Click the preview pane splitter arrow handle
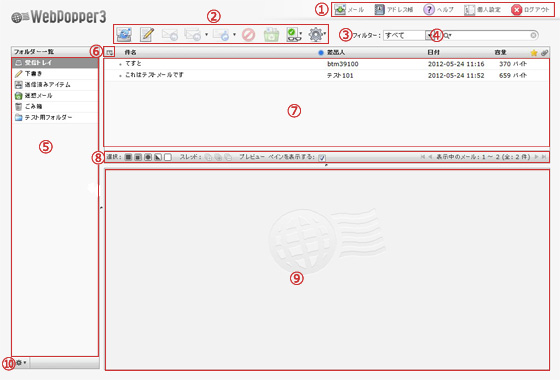Viewport: 560px width, 380px height. click(x=326, y=165)
